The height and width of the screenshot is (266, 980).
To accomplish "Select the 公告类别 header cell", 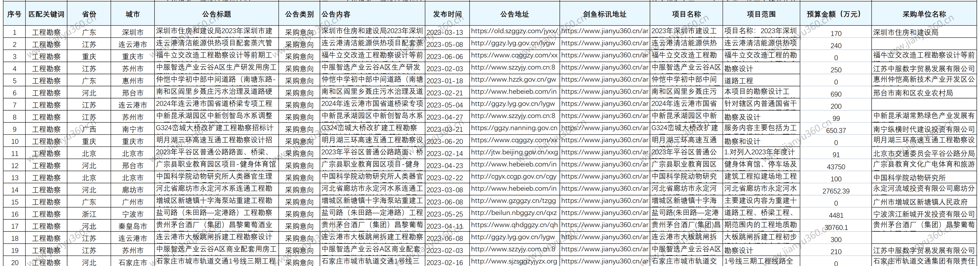I will (299, 14).
